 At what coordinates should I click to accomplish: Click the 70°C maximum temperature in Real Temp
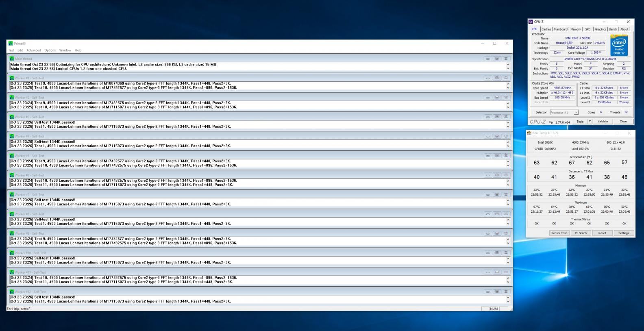[572, 207]
